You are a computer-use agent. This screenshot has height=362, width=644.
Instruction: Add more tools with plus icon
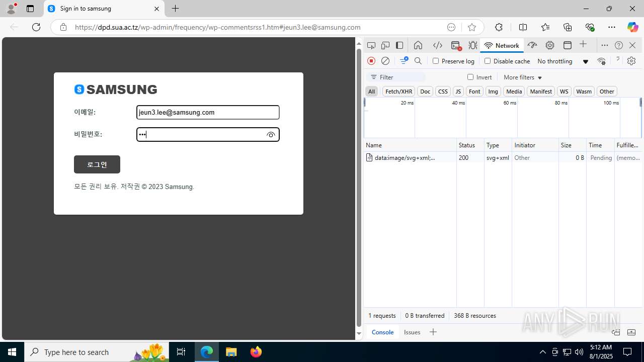(x=583, y=45)
